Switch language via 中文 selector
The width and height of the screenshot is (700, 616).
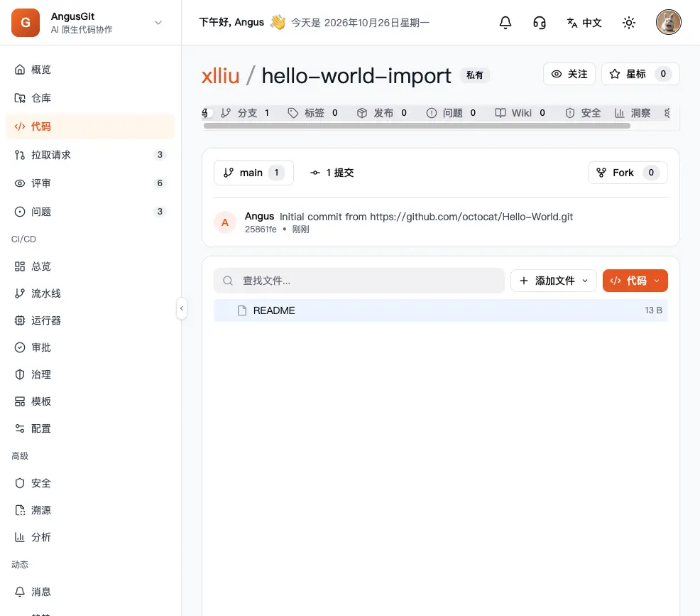(584, 22)
